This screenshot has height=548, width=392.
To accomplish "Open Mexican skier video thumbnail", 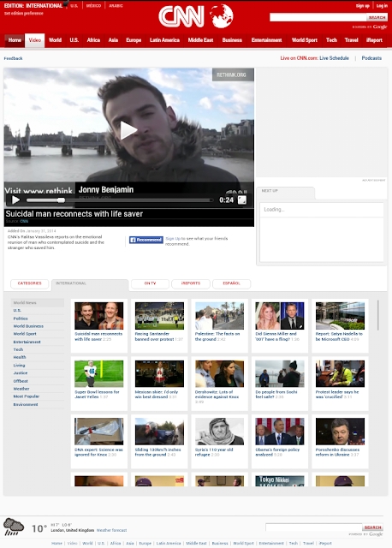I will tap(159, 373).
